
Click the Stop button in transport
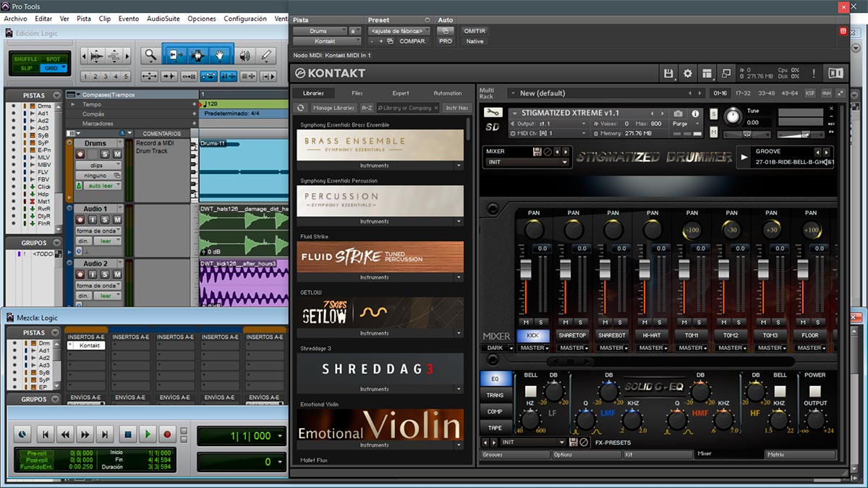(127, 435)
